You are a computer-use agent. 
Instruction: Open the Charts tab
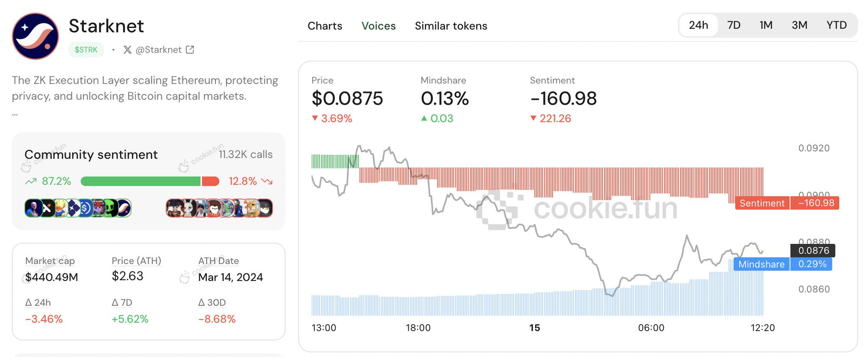point(325,26)
